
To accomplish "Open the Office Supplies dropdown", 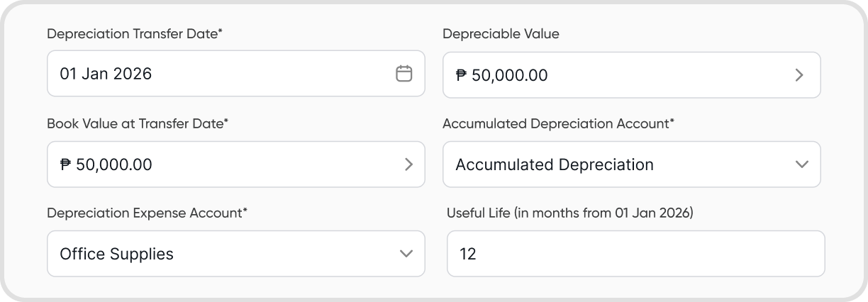I will [235, 254].
